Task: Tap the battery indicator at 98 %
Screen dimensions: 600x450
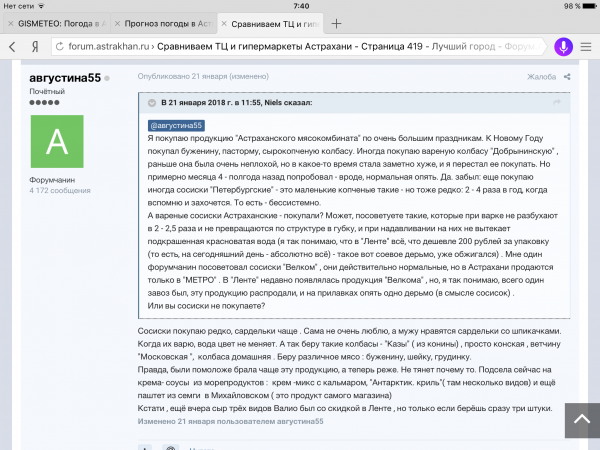Action: (589, 6)
